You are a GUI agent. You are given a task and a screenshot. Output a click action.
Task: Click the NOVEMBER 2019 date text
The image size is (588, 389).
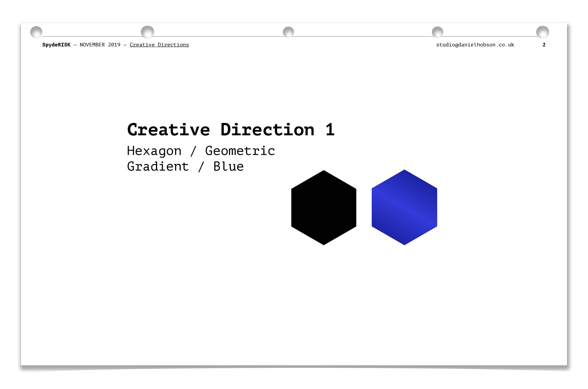click(100, 45)
